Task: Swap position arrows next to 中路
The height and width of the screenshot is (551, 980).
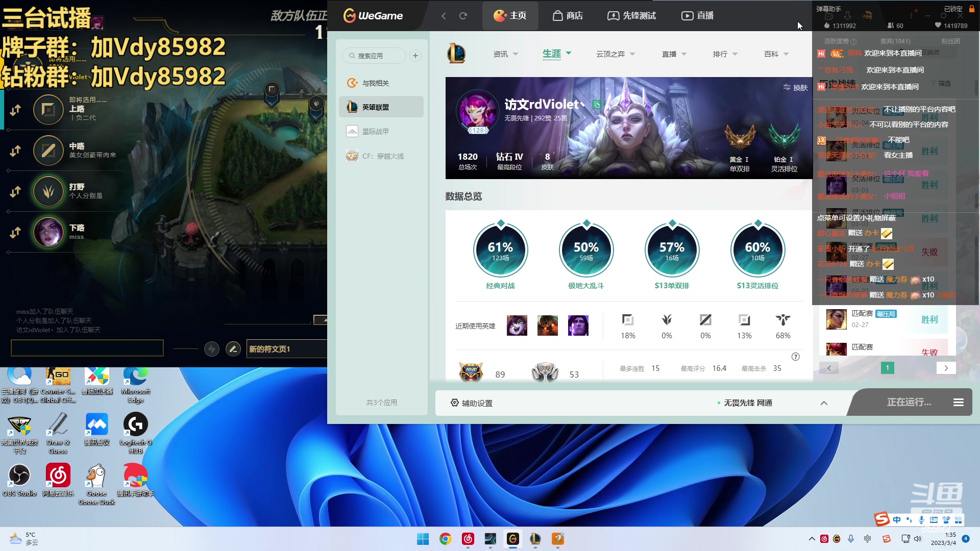Action: 15,151
